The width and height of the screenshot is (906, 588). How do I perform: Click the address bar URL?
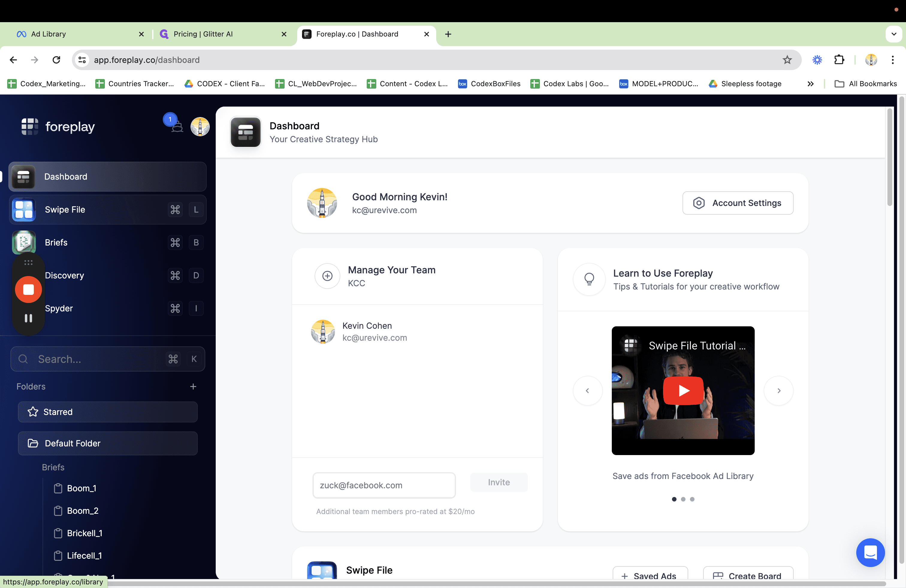147,60
